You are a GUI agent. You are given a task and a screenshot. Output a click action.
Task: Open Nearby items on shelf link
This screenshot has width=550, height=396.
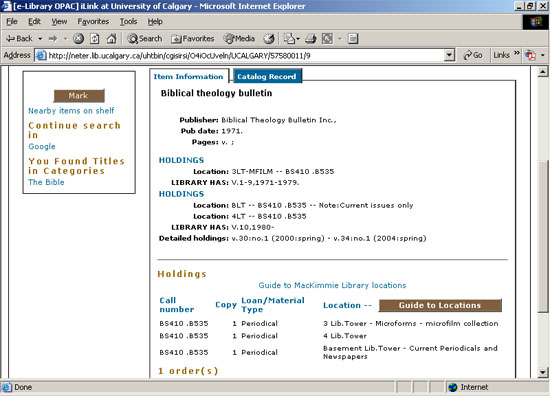[x=71, y=111]
